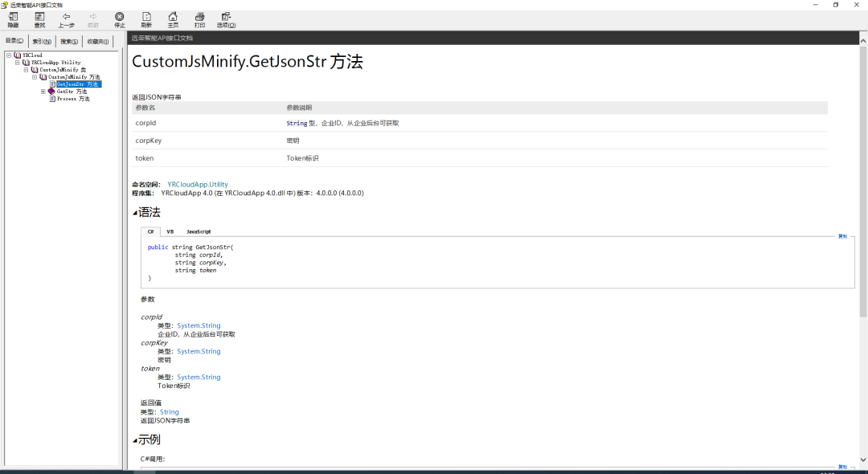This screenshot has height=474, width=868.
Task: Reload the page using the 刷新 icon
Action: click(x=145, y=17)
